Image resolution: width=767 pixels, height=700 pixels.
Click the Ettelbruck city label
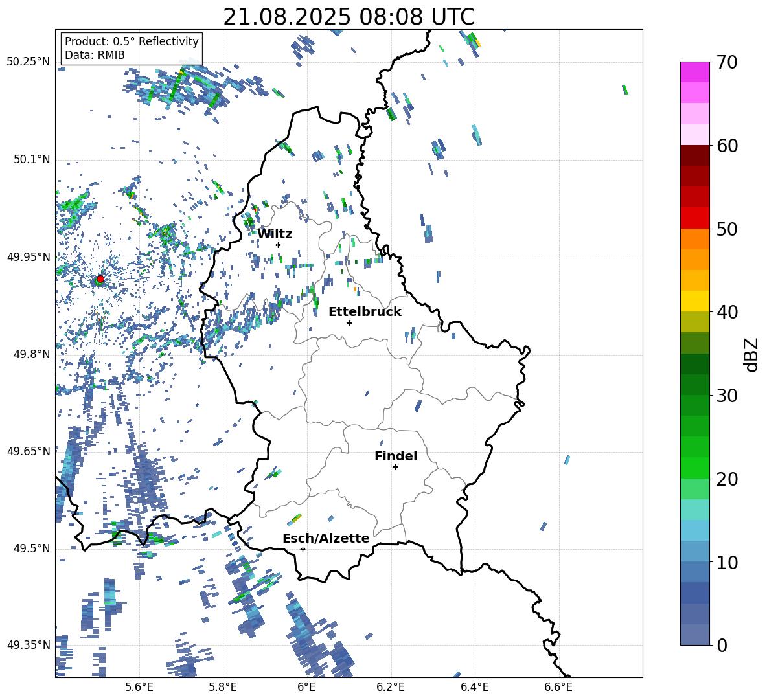pyautogui.click(x=365, y=312)
